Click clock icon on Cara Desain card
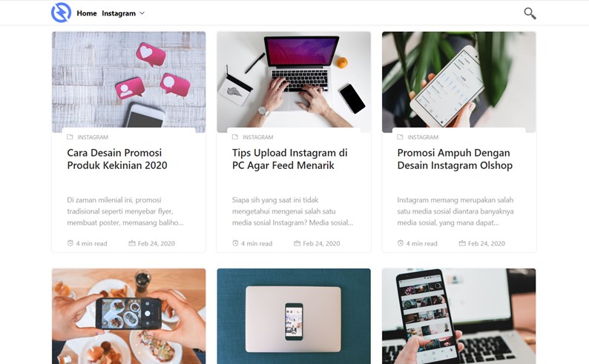The image size is (589, 364). (70, 243)
